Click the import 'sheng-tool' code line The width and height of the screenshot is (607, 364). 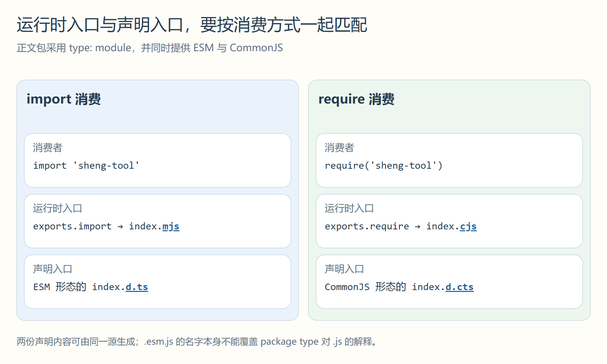tap(86, 166)
